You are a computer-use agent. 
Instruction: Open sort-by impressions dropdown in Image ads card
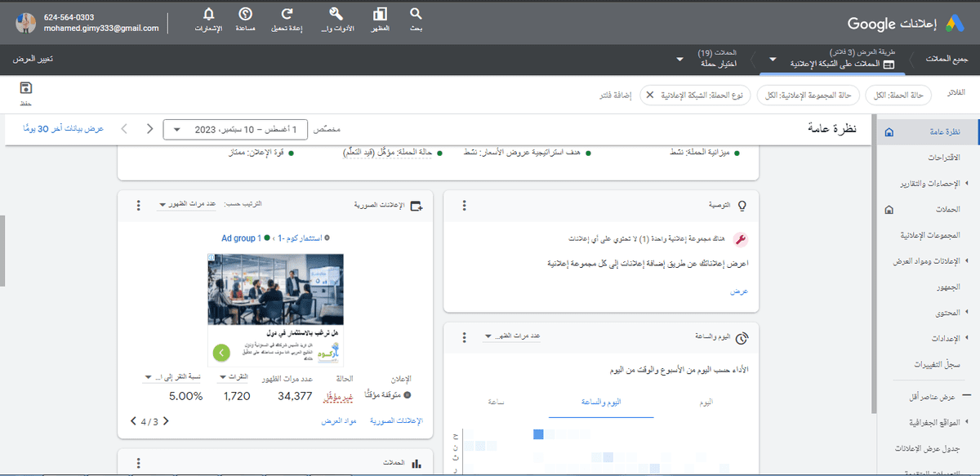(x=187, y=206)
